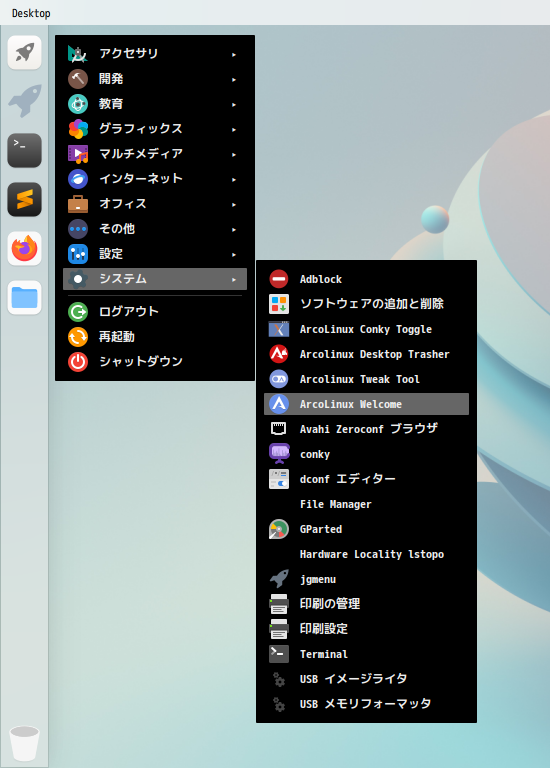Click the オフィス briefcase icon
This screenshot has height=768, width=550.
pos(78,204)
